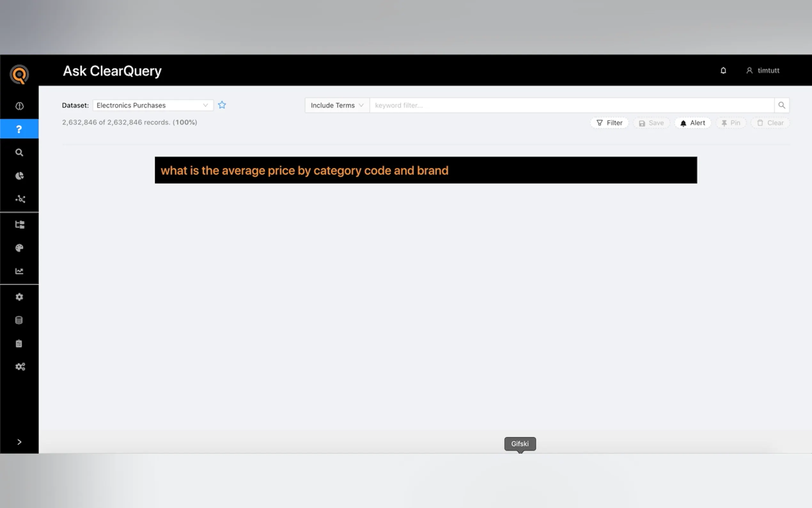
Task: Open the Include Terms dropdown
Action: (337, 105)
